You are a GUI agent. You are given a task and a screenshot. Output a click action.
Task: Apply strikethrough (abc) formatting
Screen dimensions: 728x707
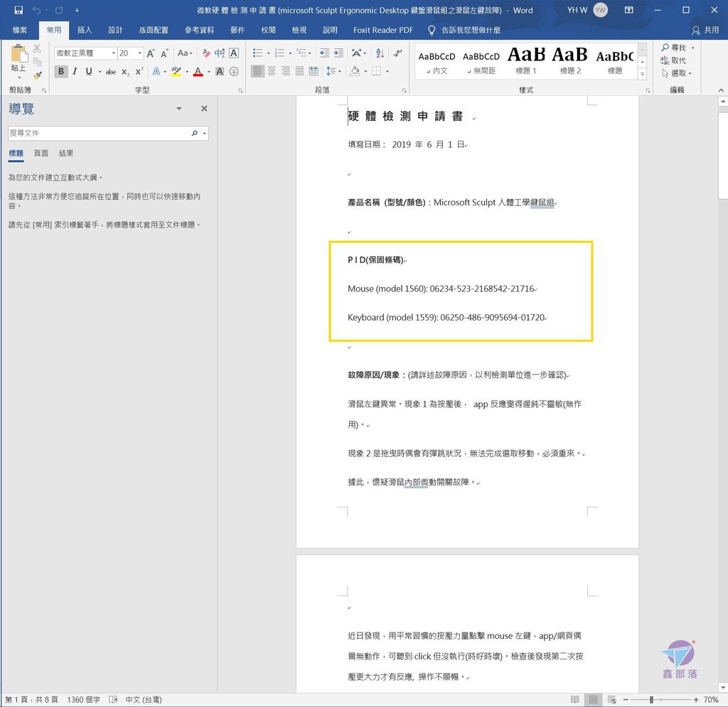[111, 72]
